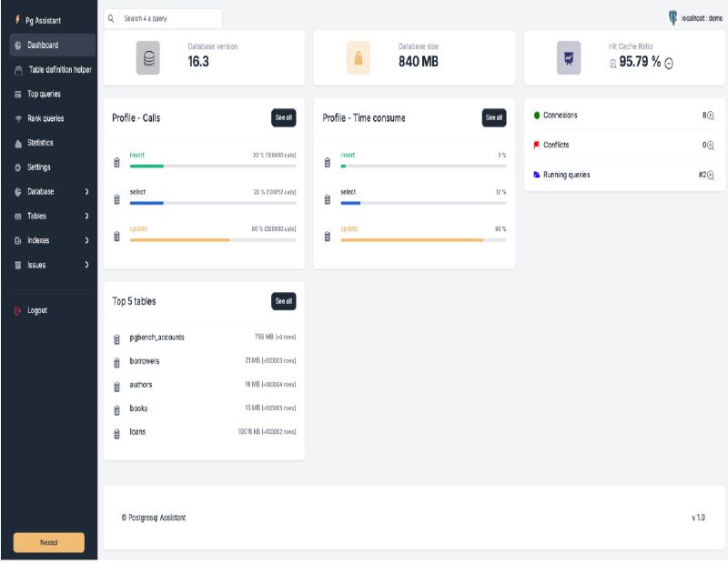Click the update calls progress bar
The image size is (728, 564).
coord(213,240)
